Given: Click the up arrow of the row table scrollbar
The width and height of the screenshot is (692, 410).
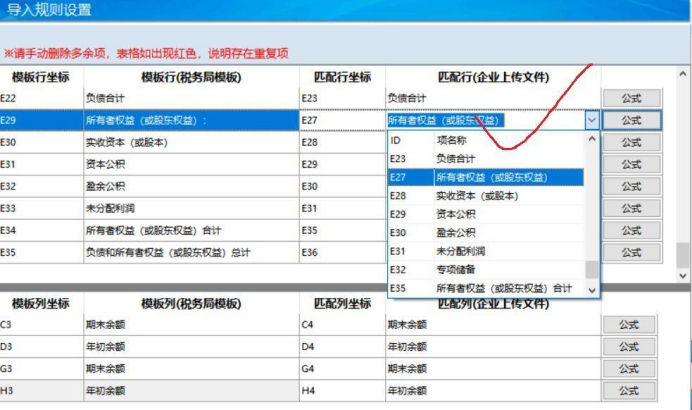Looking at the screenshot, I should (683, 76).
